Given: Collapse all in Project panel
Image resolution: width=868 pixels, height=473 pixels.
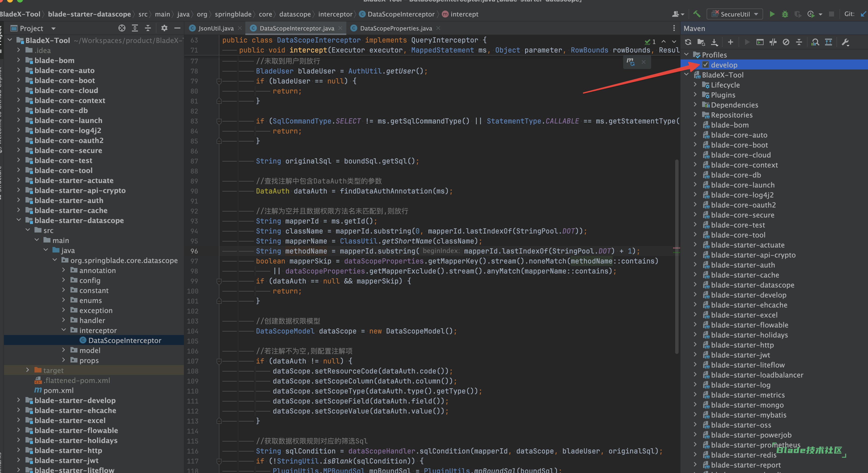Looking at the screenshot, I should tap(148, 28).
